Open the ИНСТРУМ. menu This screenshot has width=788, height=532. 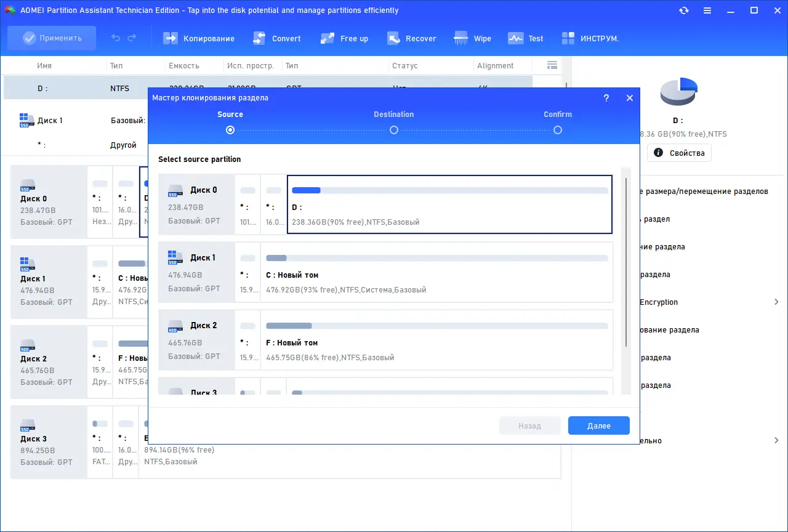point(590,38)
